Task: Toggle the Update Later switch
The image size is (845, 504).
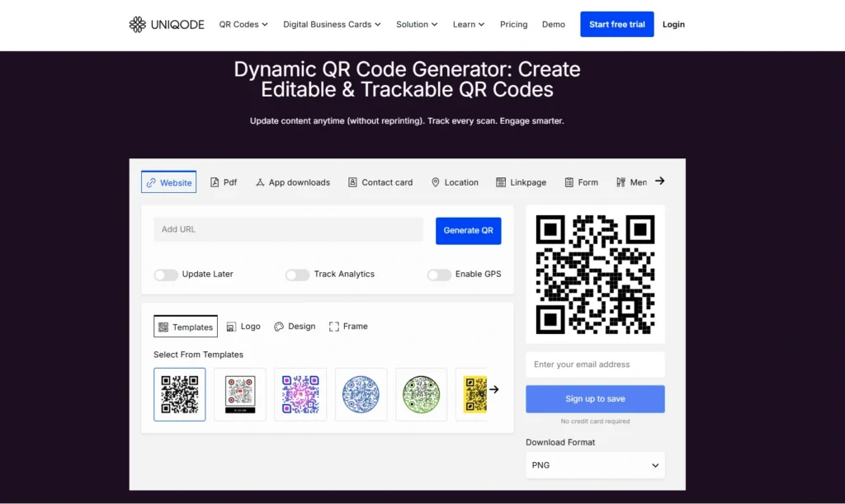Action: [166, 275]
